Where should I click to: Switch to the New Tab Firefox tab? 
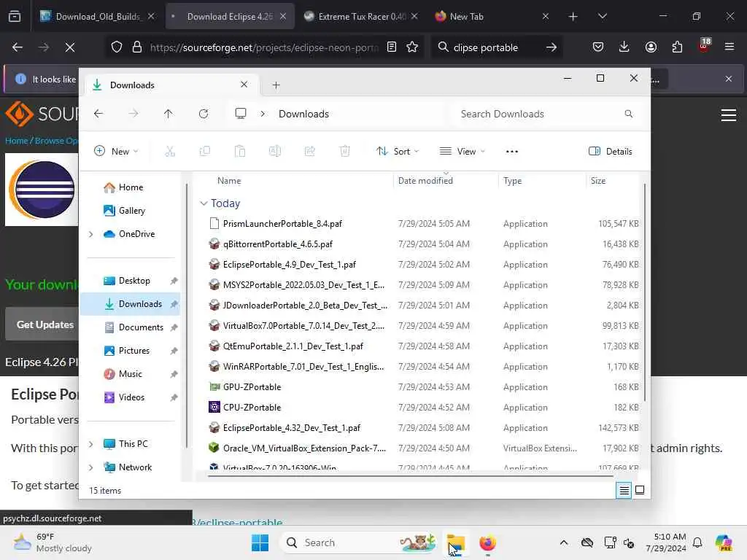[x=491, y=17]
